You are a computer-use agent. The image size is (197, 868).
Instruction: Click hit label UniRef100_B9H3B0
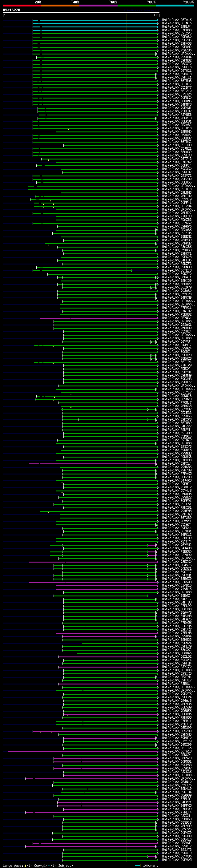[x=177, y=836]
